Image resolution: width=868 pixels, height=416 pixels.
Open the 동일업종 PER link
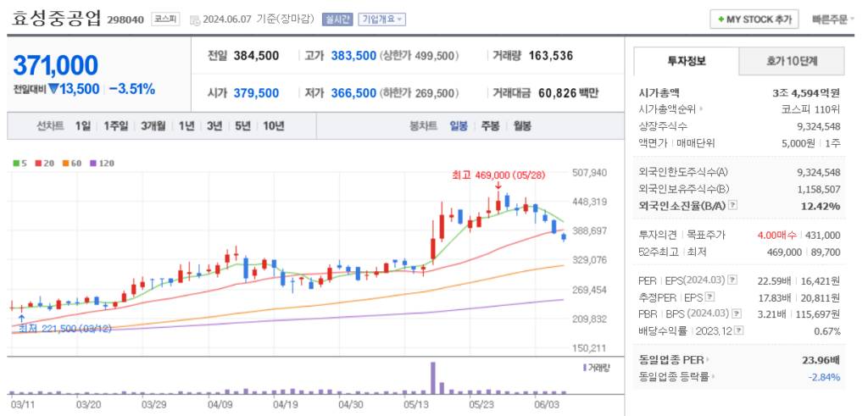click(x=674, y=360)
